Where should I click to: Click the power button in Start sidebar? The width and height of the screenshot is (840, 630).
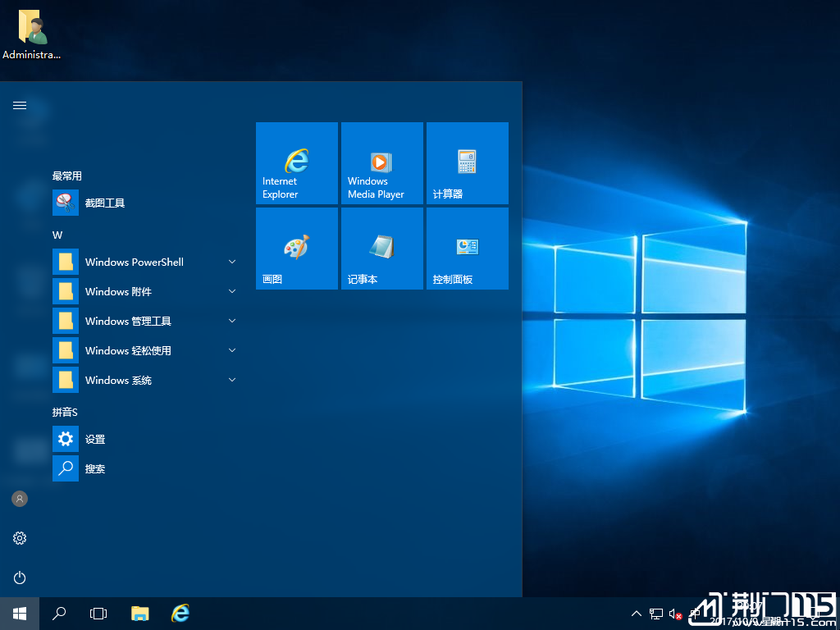20,577
